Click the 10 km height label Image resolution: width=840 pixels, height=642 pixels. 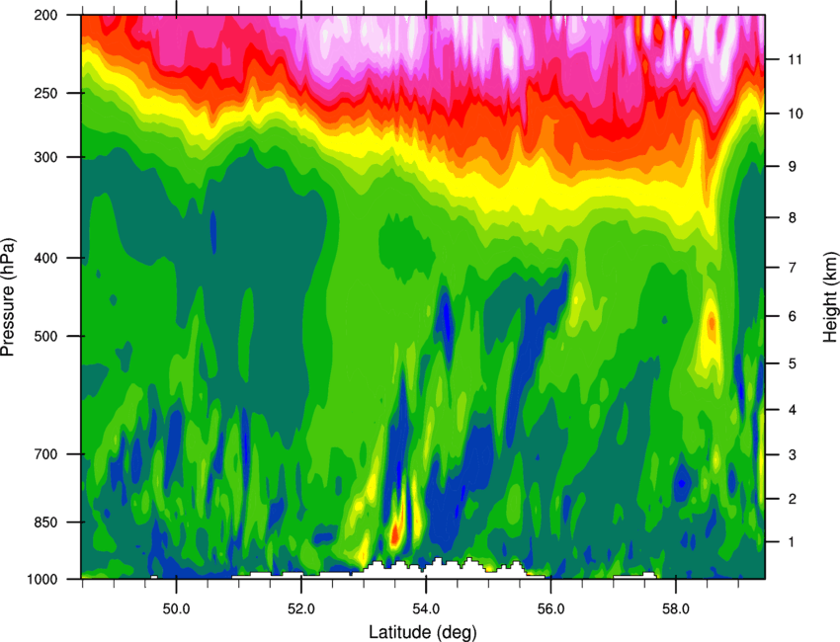pos(795,114)
